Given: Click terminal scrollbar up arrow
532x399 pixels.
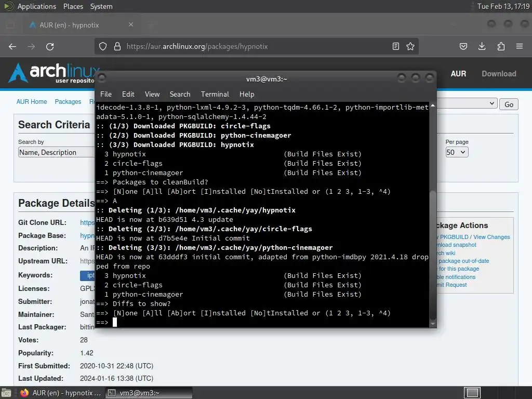Looking at the screenshot, I should 433,106.
